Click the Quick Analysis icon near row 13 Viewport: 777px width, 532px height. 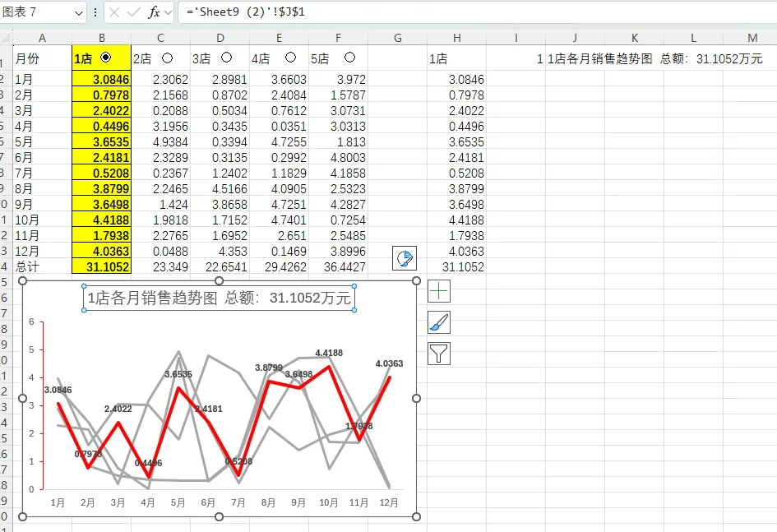click(405, 258)
